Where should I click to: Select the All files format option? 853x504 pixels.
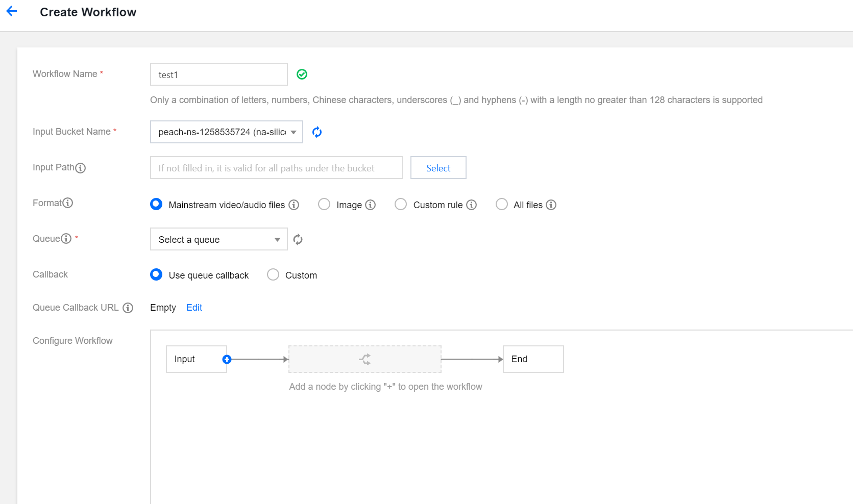click(x=502, y=205)
